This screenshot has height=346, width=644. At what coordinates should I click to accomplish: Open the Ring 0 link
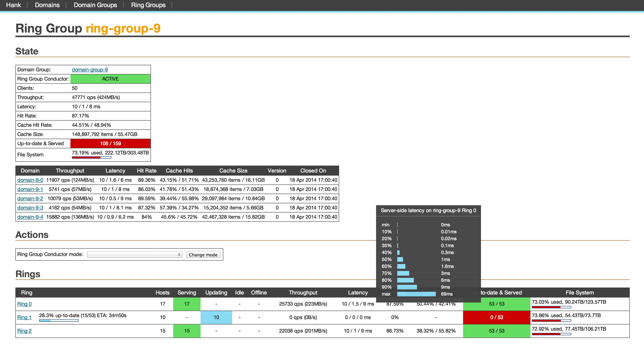(x=24, y=304)
